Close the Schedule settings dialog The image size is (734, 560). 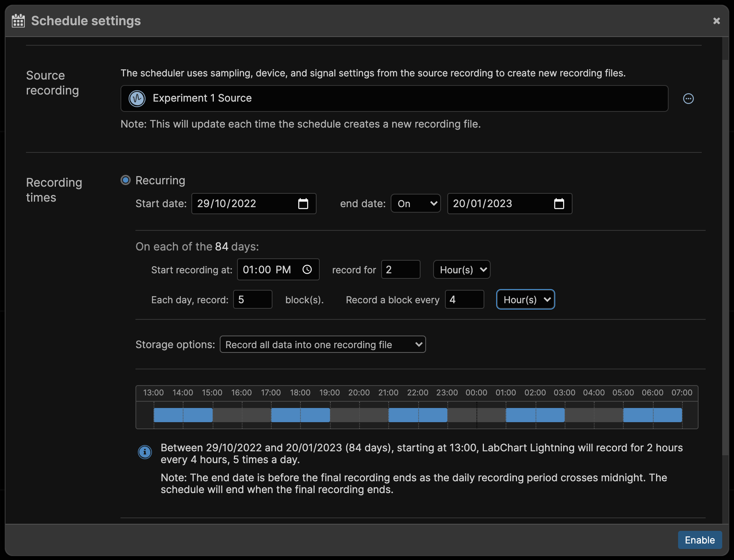[716, 21]
